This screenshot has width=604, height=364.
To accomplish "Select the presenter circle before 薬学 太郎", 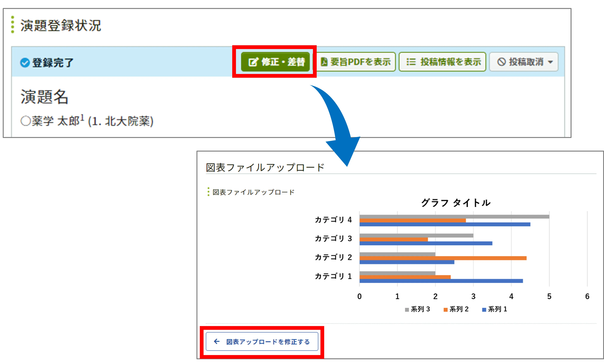I will click(x=26, y=121).
